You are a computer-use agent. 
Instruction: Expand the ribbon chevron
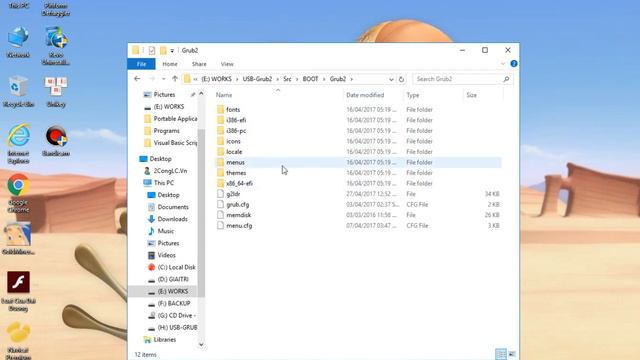(503, 64)
